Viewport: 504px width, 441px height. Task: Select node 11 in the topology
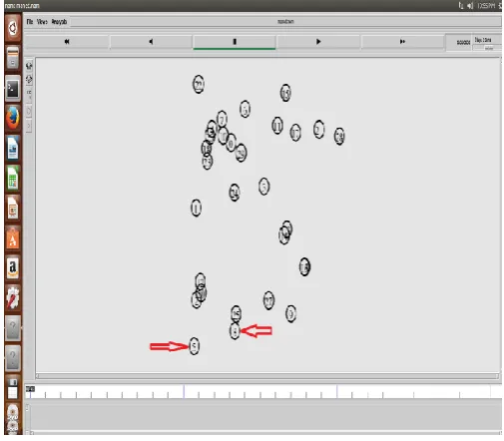coord(277,126)
